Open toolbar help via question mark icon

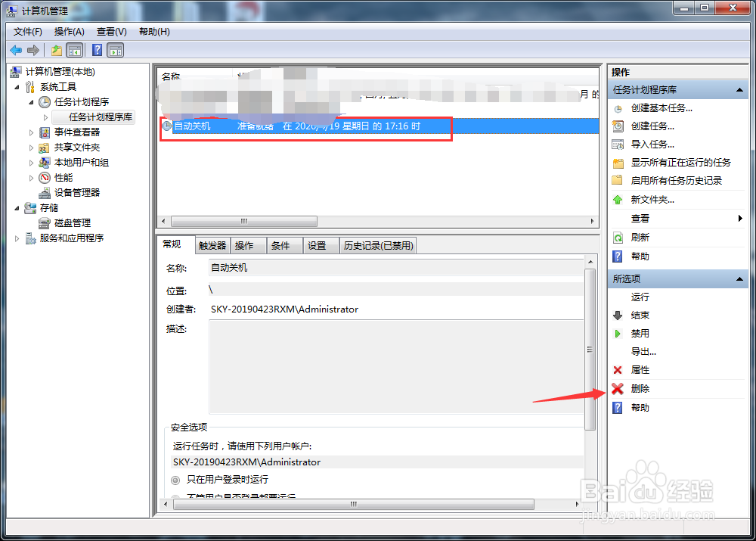[96, 50]
